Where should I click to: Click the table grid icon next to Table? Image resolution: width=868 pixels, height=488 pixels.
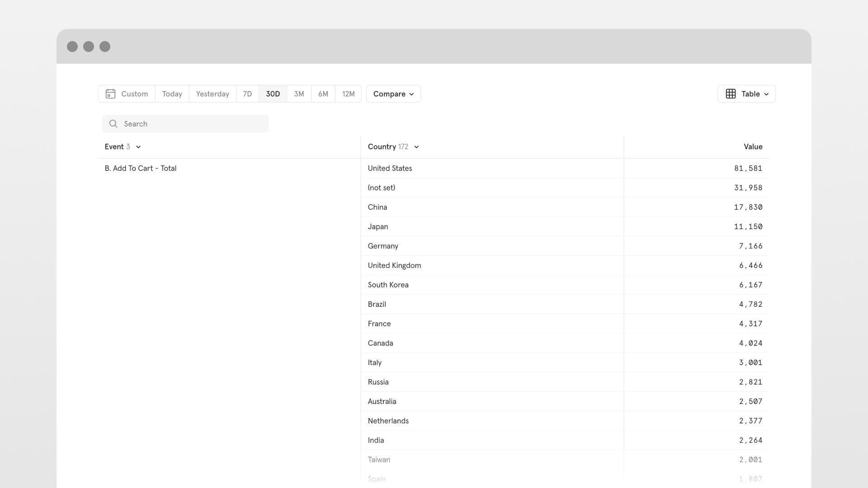731,94
